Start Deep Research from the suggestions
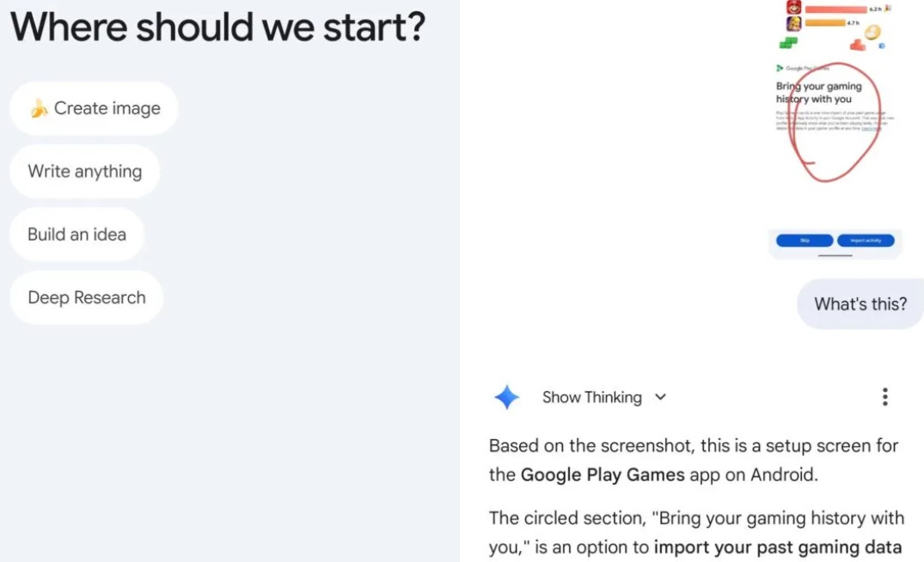 (86, 297)
